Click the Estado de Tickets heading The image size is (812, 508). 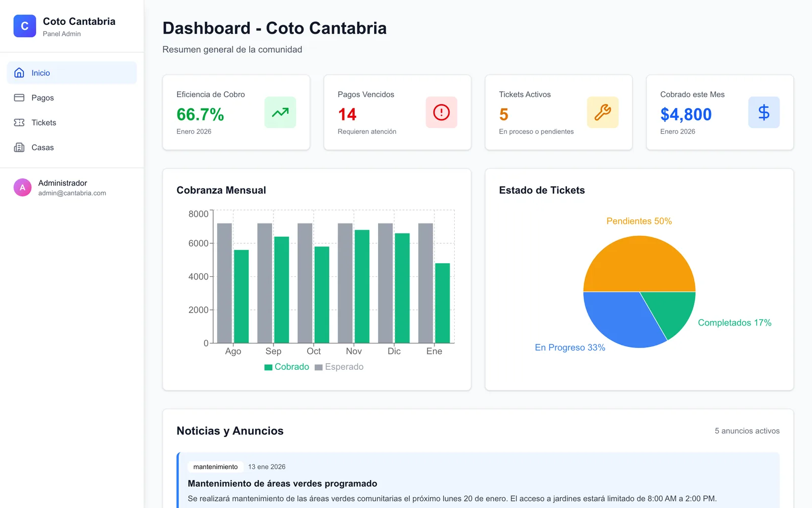542,190
